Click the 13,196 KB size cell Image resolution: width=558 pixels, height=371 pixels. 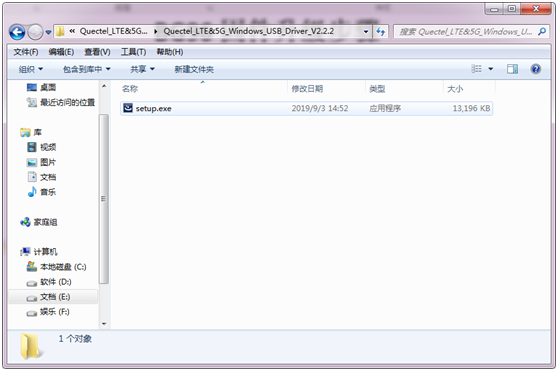coord(471,108)
